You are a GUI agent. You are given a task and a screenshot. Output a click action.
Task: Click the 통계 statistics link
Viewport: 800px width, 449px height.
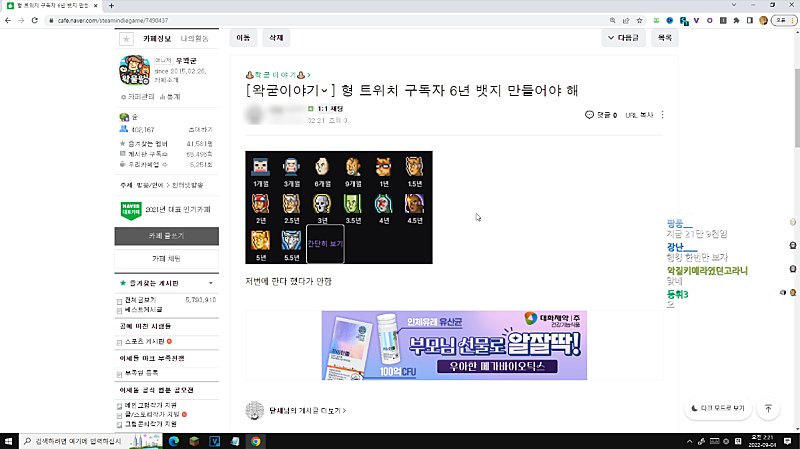(170, 96)
